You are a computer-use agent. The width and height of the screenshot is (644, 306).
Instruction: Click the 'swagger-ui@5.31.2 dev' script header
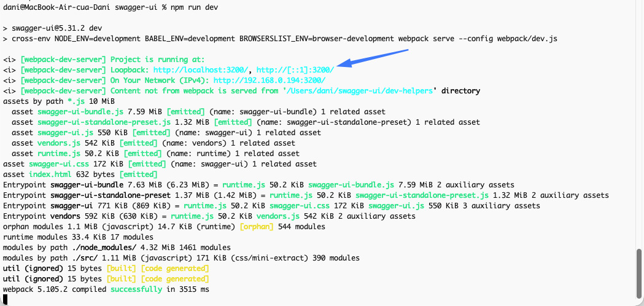click(x=56, y=28)
